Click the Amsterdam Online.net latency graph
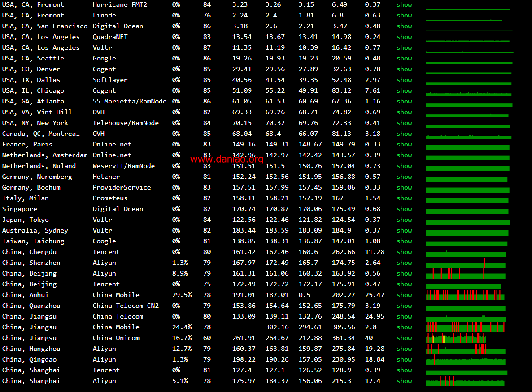This screenshot has height=392, width=532. point(467,158)
